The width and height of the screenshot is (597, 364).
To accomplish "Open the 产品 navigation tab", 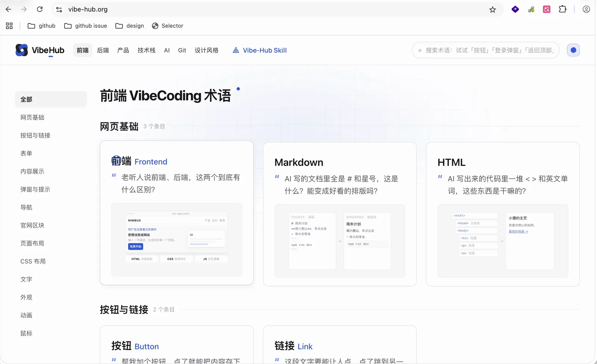I will (x=123, y=50).
